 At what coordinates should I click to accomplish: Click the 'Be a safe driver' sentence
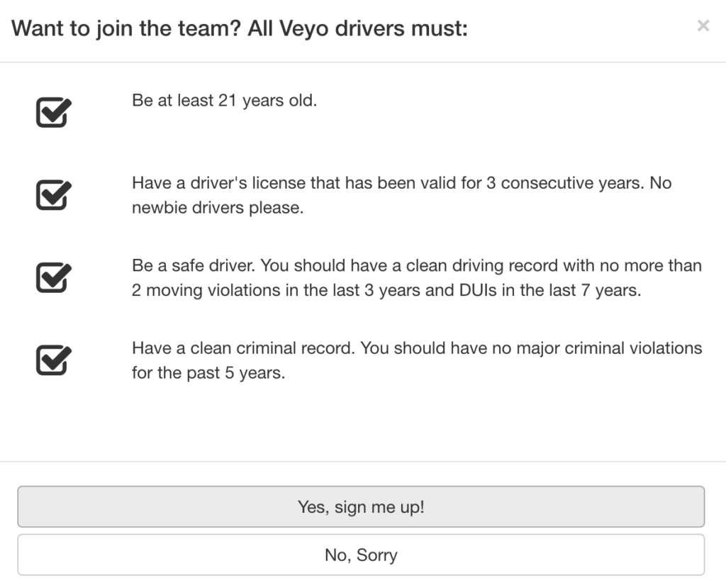pyautogui.click(x=193, y=265)
